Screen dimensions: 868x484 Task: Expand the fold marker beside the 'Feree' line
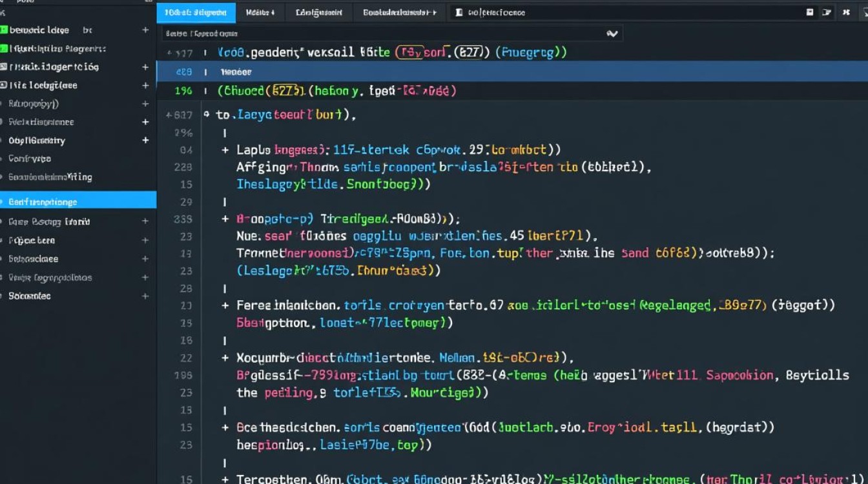click(225, 305)
